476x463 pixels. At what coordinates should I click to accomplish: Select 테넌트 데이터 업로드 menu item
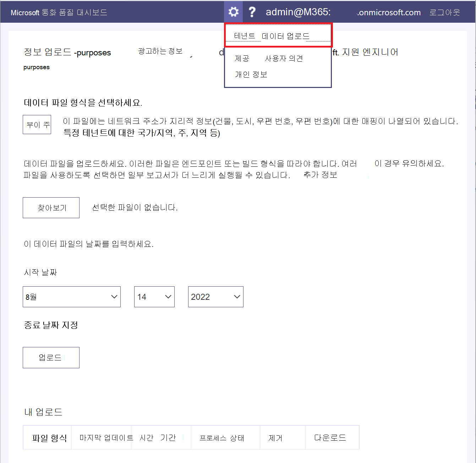pos(278,35)
